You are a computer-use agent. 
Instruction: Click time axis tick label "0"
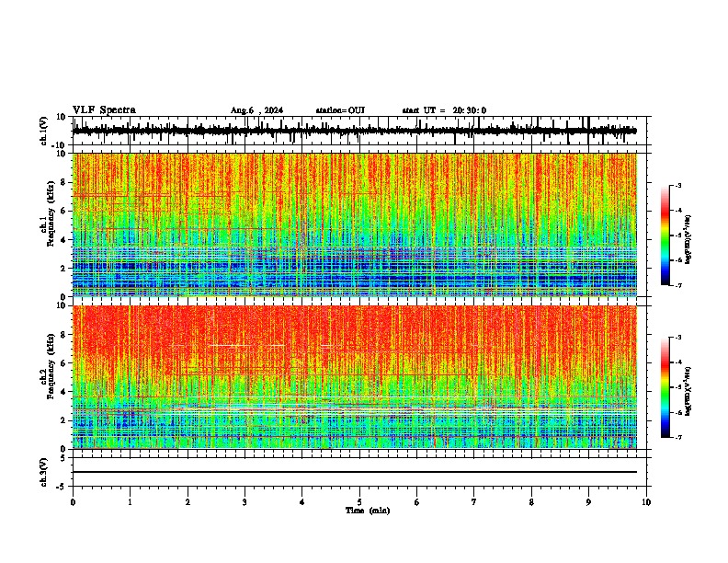(x=73, y=502)
